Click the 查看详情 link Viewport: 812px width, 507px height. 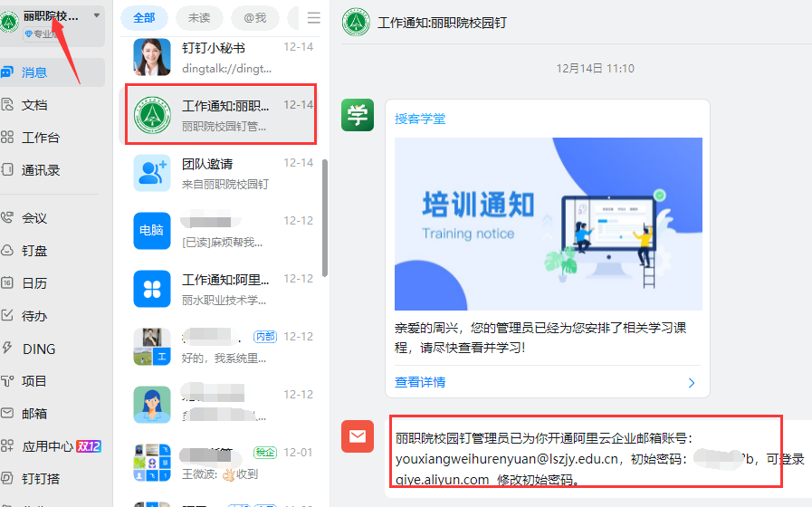pos(420,382)
